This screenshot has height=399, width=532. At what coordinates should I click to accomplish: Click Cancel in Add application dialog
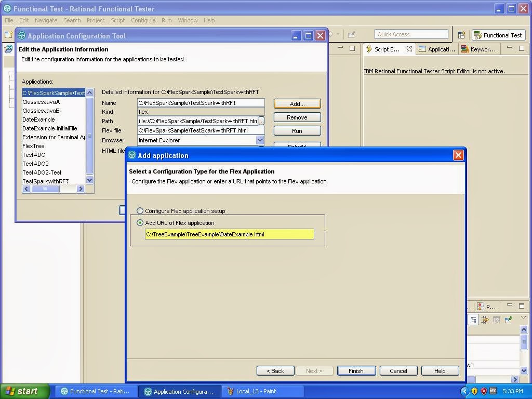[x=398, y=371]
